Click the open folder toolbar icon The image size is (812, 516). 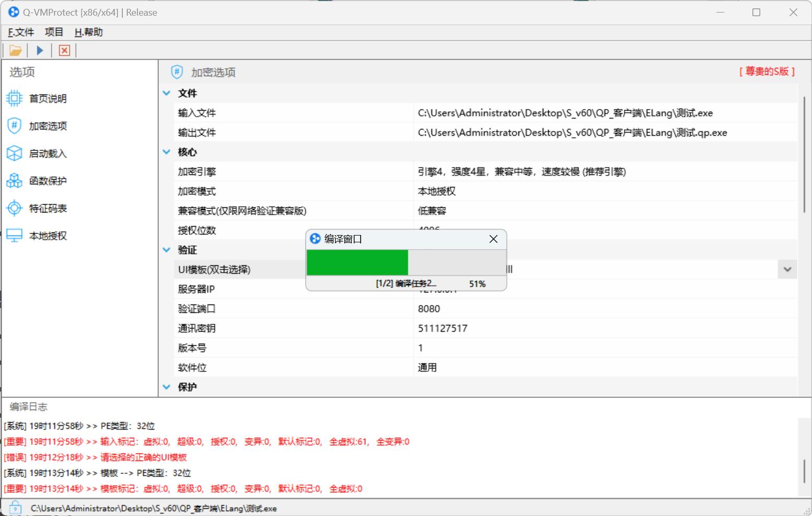15,50
